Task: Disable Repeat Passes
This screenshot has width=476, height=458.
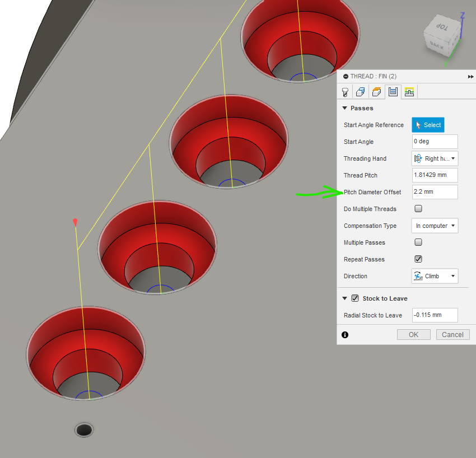Action: click(x=418, y=259)
